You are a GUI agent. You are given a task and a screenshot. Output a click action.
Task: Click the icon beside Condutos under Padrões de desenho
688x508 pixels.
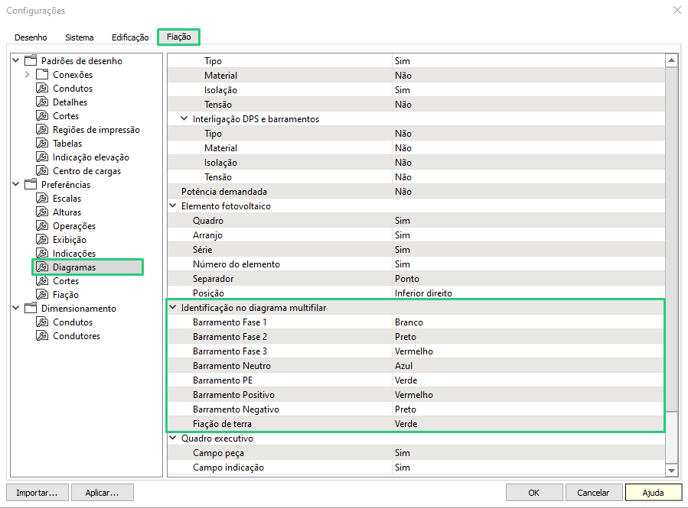click(42, 89)
